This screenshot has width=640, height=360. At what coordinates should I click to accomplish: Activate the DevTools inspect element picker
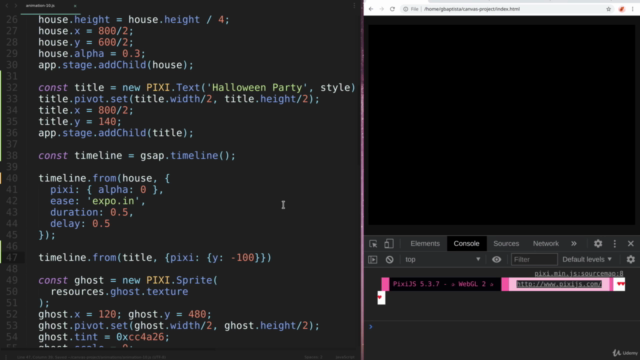[373, 244]
